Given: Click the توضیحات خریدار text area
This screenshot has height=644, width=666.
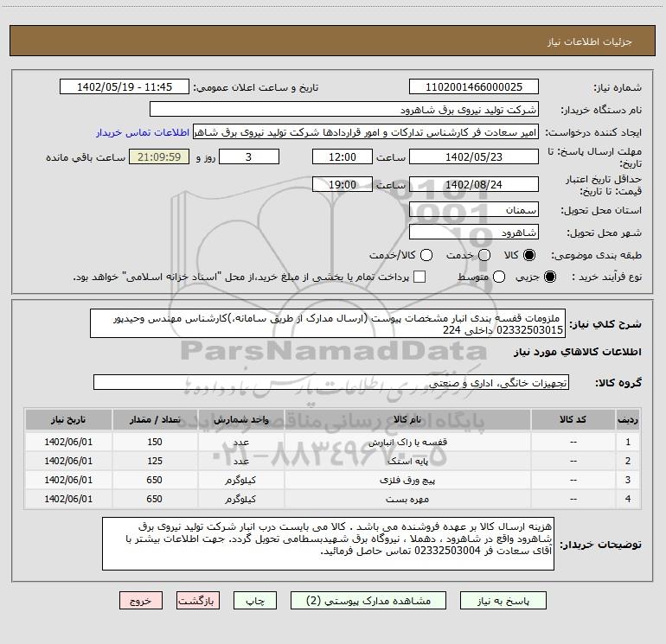Looking at the screenshot, I should (x=329, y=544).
